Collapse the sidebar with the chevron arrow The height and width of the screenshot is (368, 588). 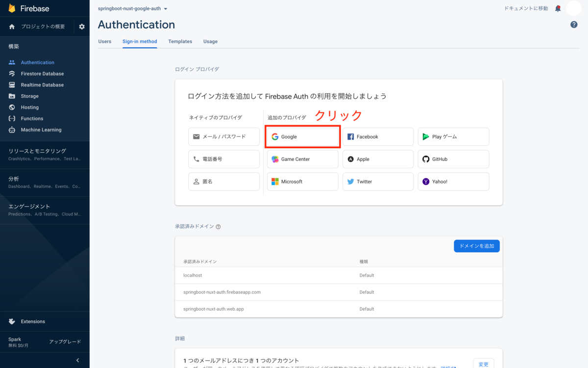[x=77, y=360]
